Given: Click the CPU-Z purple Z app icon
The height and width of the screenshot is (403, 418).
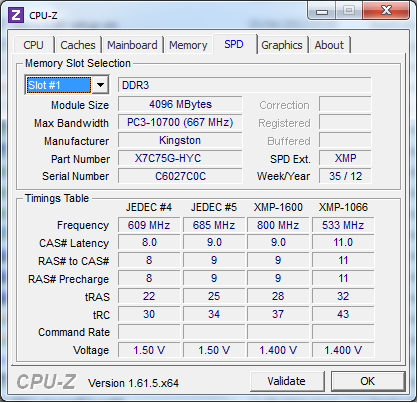Looking at the screenshot, I should pos(16,15).
